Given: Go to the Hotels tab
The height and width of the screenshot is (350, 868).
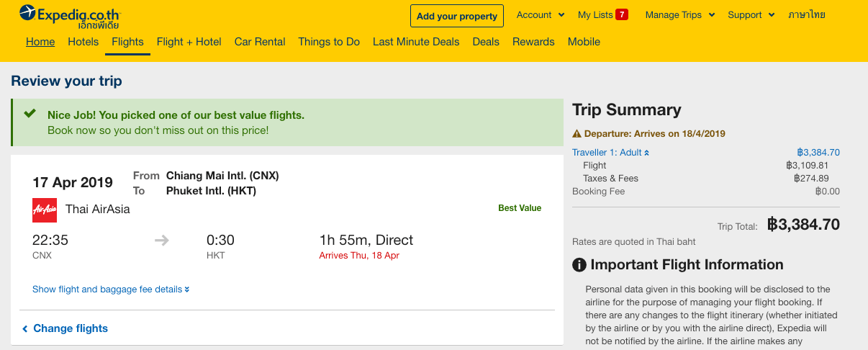Looking at the screenshot, I should click(x=83, y=42).
